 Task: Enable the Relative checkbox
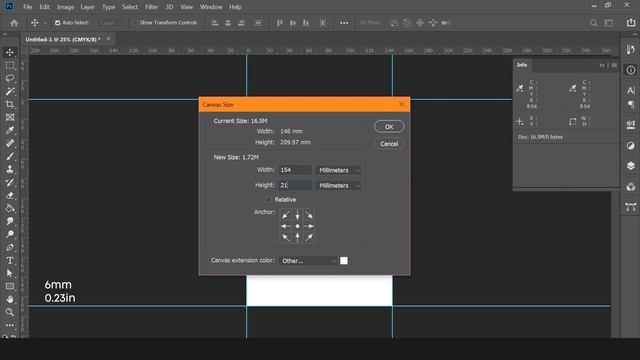(268, 200)
